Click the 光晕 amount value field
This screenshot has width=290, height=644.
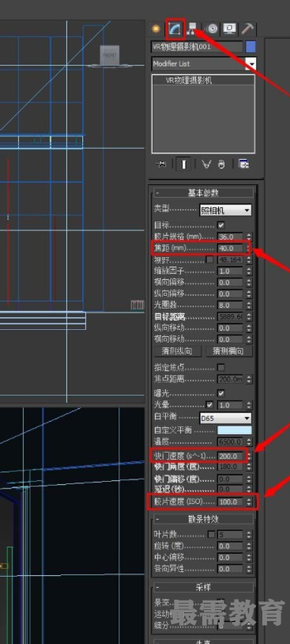[x=231, y=405]
